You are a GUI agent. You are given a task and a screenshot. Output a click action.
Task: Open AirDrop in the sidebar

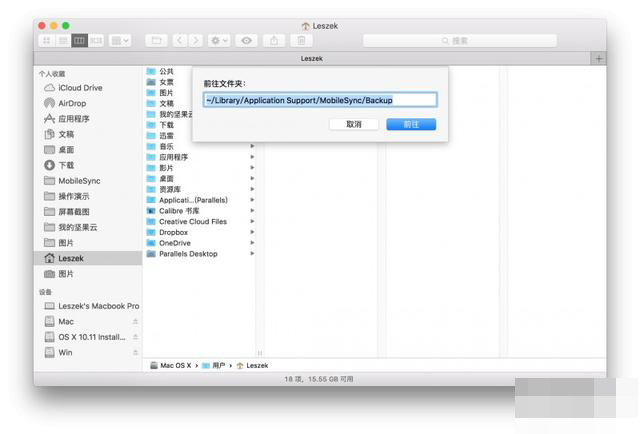pos(72,103)
